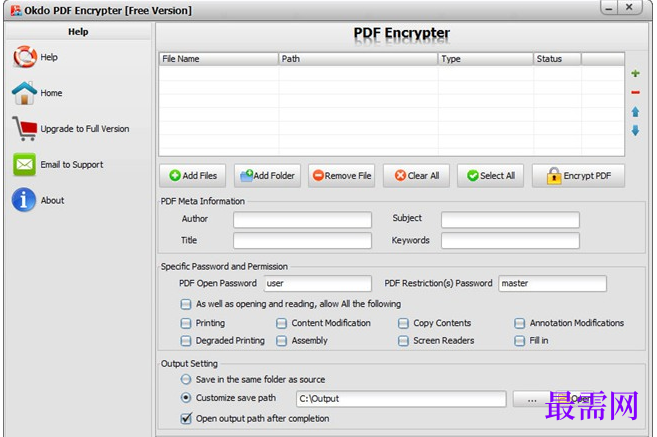Click the Select All button
Viewport: 657px width, 437px height.
[490, 176]
